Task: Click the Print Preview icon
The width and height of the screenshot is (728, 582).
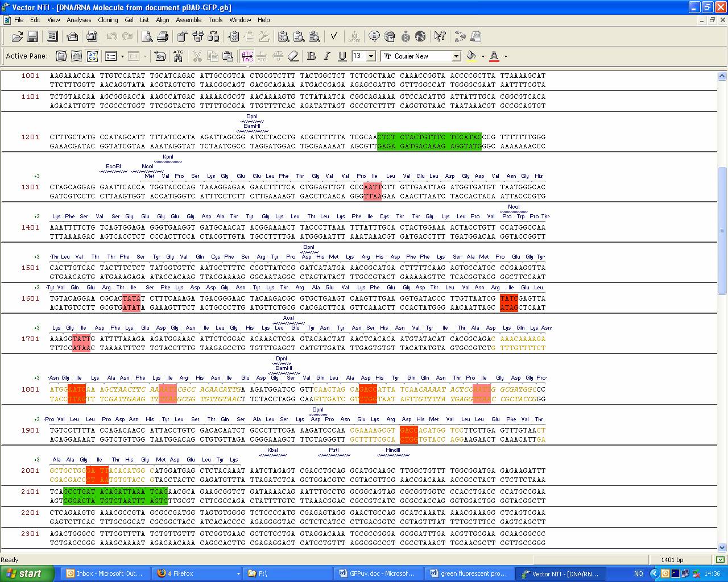Action: (147, 37)
